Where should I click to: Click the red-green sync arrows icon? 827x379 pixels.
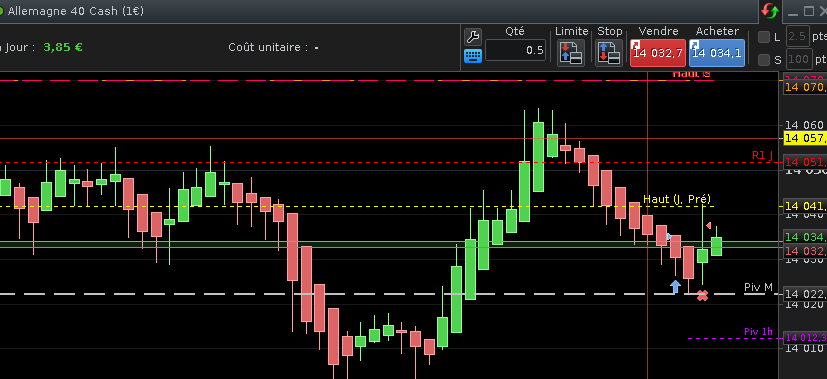point(770,11)
